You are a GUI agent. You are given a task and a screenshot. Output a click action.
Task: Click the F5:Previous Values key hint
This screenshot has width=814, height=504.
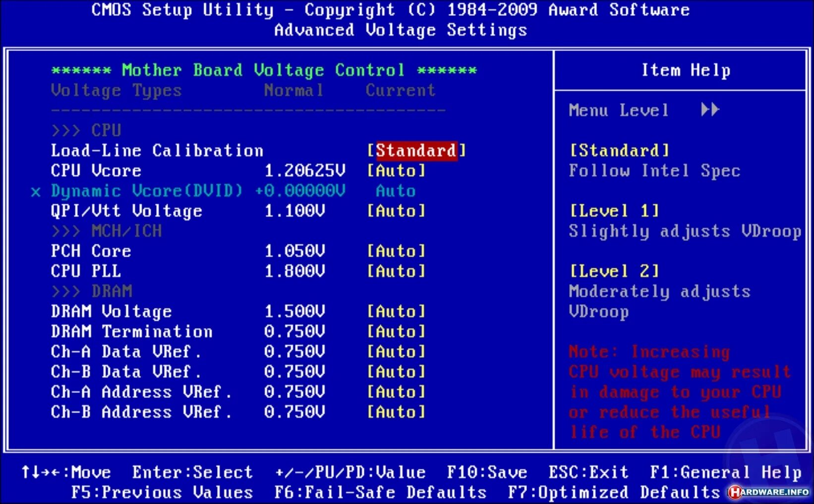(x=162, y=493)
